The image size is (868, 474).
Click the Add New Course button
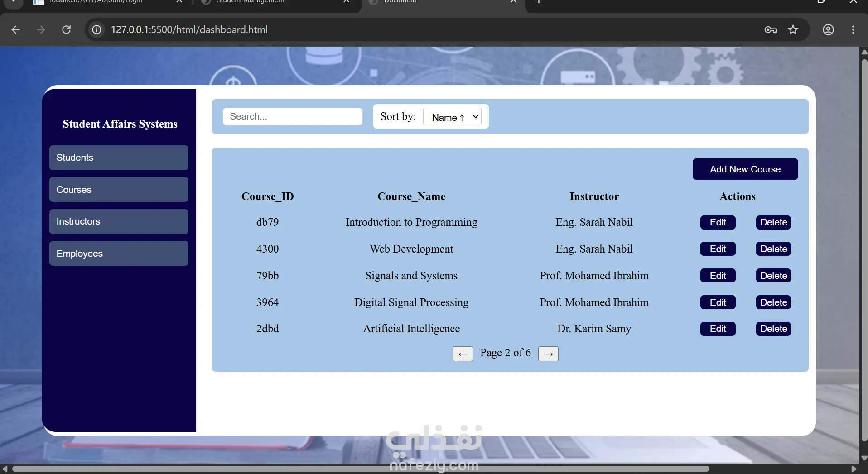pyautogui.click(x=745, y=169)
